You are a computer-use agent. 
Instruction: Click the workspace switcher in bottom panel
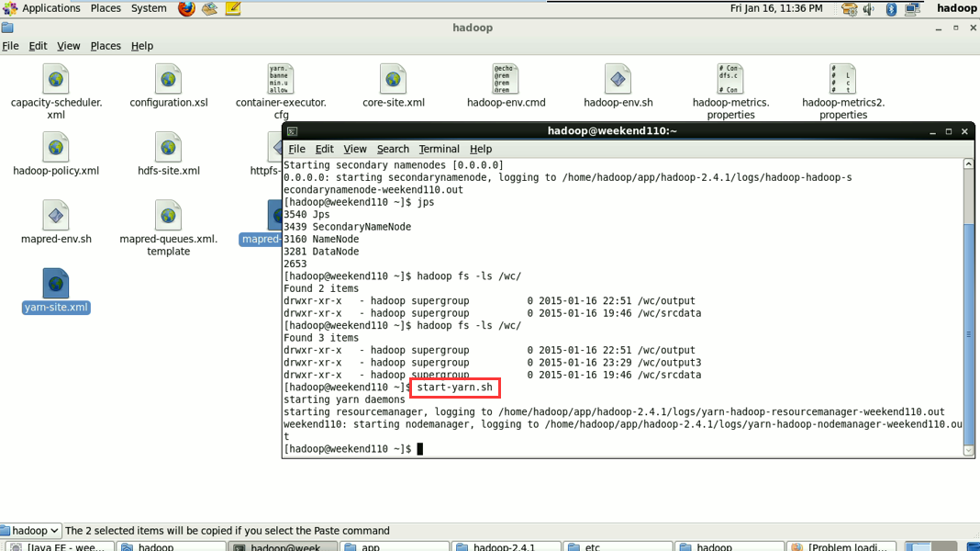coord(931,546)
